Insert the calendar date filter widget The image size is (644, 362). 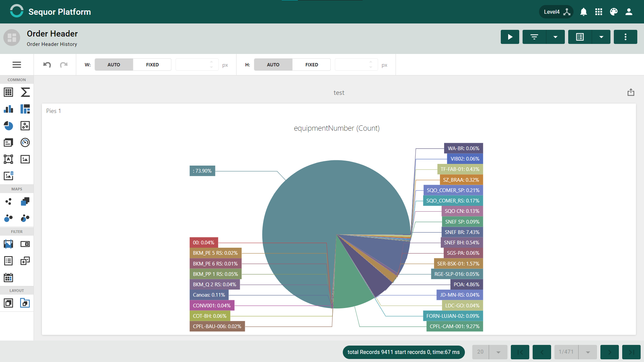[x=8, y=278]
